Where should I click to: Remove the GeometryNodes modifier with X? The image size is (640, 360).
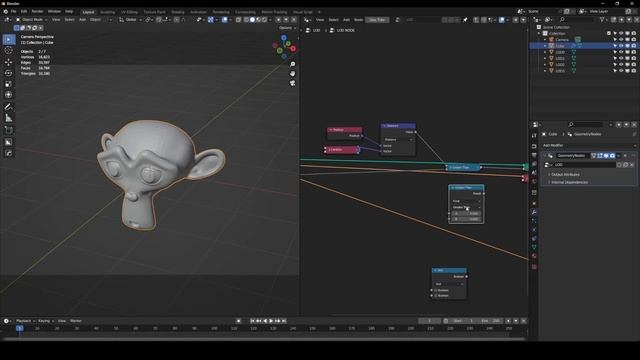(x=625, y=156)
